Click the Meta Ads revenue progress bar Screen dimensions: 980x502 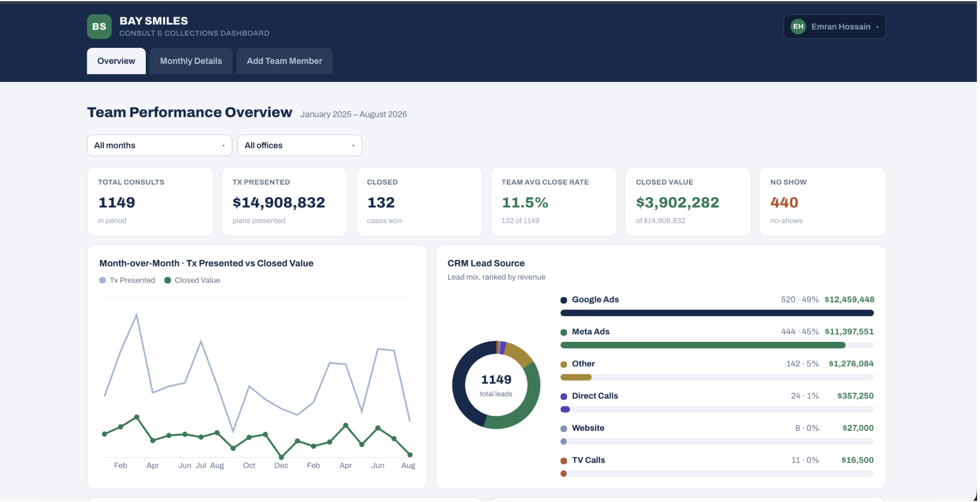pyautogui.click(x=717, y=345)
